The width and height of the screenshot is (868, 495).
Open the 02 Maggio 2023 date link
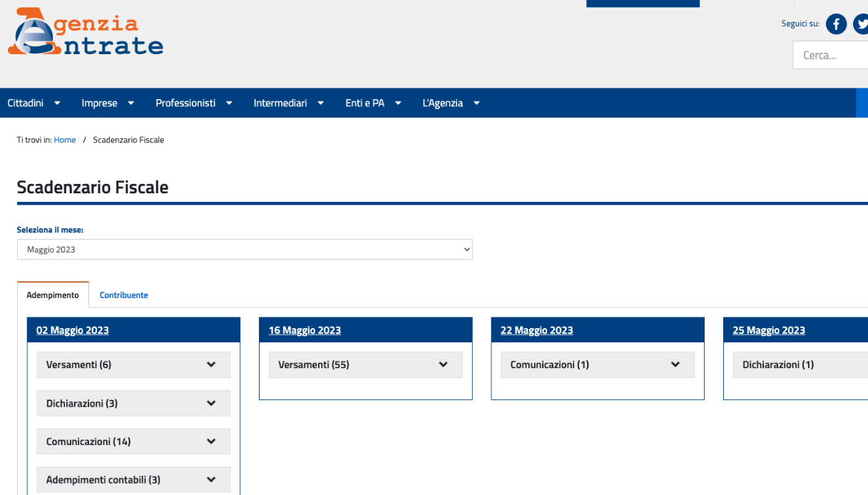click(x=73, y=330)
